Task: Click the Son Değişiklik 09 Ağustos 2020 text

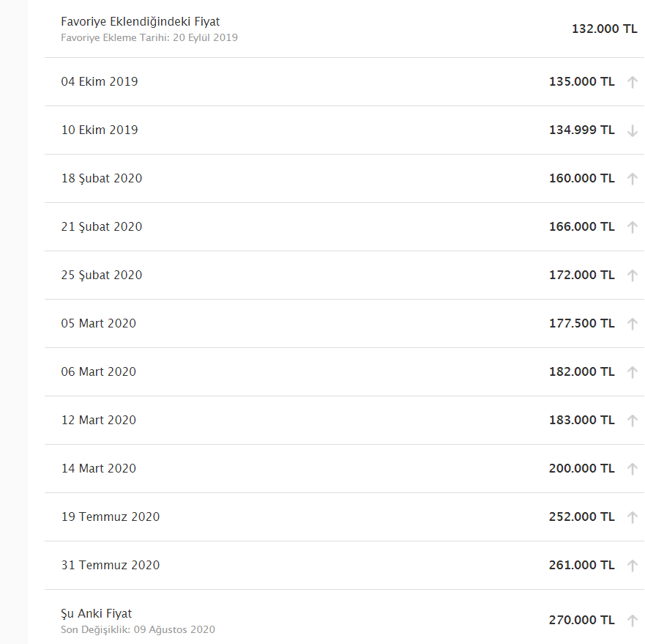Action: 138,629
